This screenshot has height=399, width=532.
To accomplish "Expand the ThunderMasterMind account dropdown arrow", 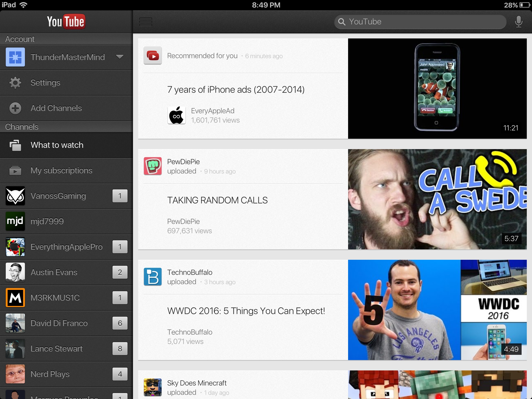I will pos(120,57).
